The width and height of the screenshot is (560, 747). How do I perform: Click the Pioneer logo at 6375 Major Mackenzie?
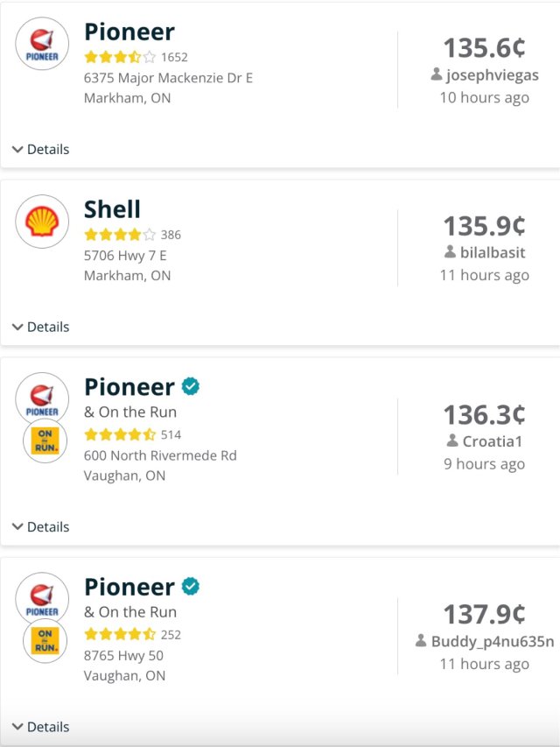pos(42,44)
